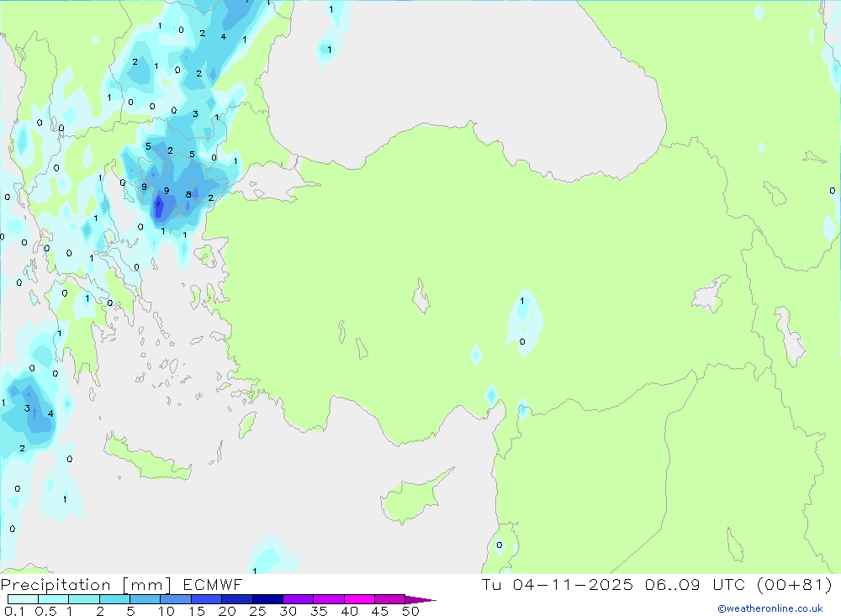This screenshot has height=616, width=841.
Task: Click the 30–35 mm purple legend swatch
Action: point(299,599)
